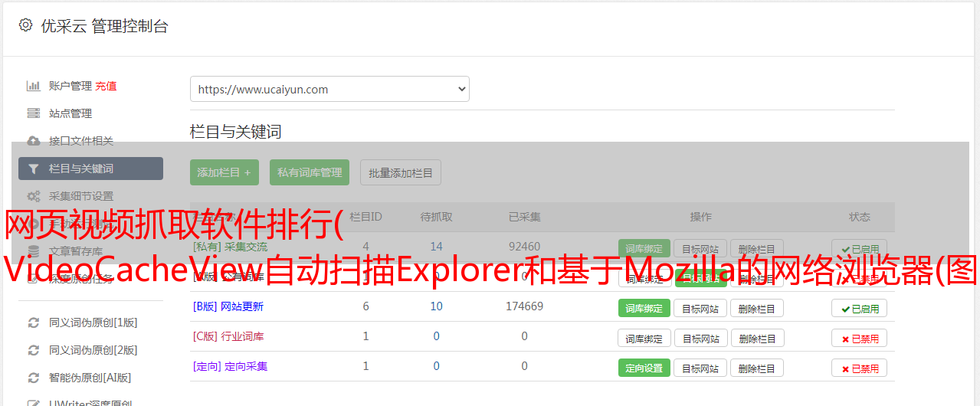
Task: Open the [C版] 行业词库 column link
Action: click(x=228, y=336)
